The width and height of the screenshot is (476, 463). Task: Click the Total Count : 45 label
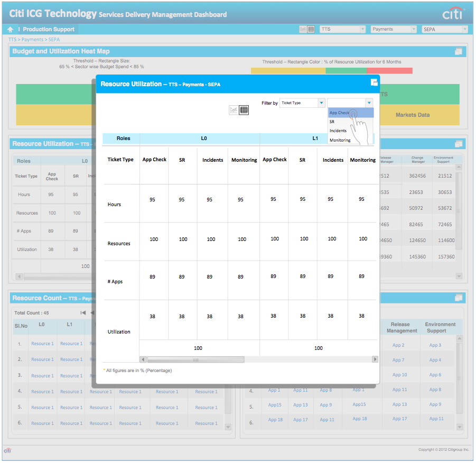pyautogui.click(x=32, y=313)
